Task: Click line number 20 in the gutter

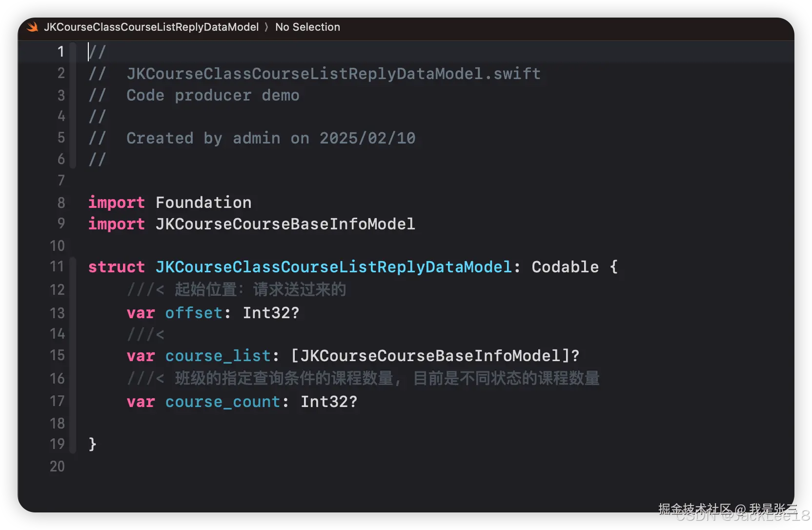Action: click(x=57, y=467)
